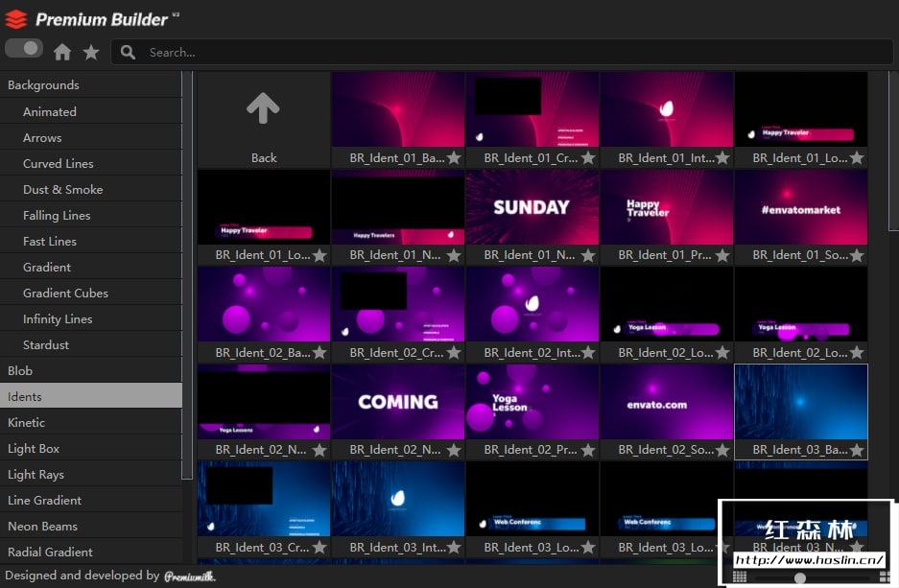The image size is (899, 588).
Task: Expand the Kinetic category
Action: [26, 422]
